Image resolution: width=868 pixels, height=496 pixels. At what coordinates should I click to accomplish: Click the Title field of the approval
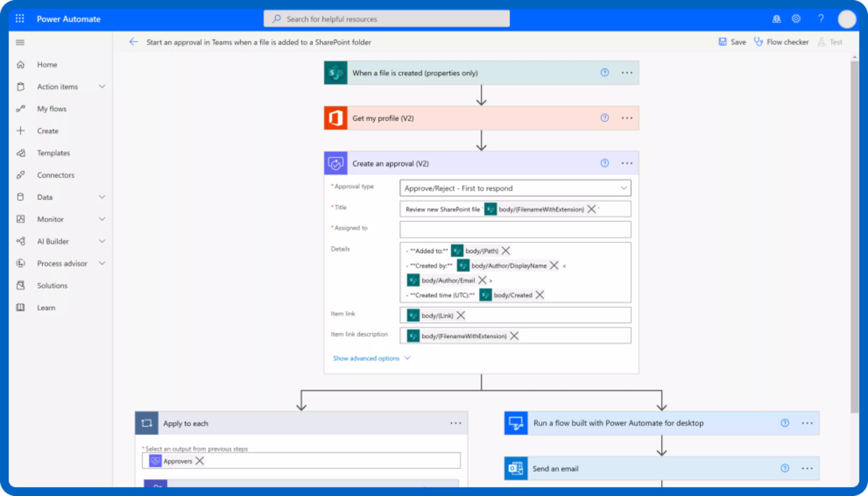click(515, 209)
